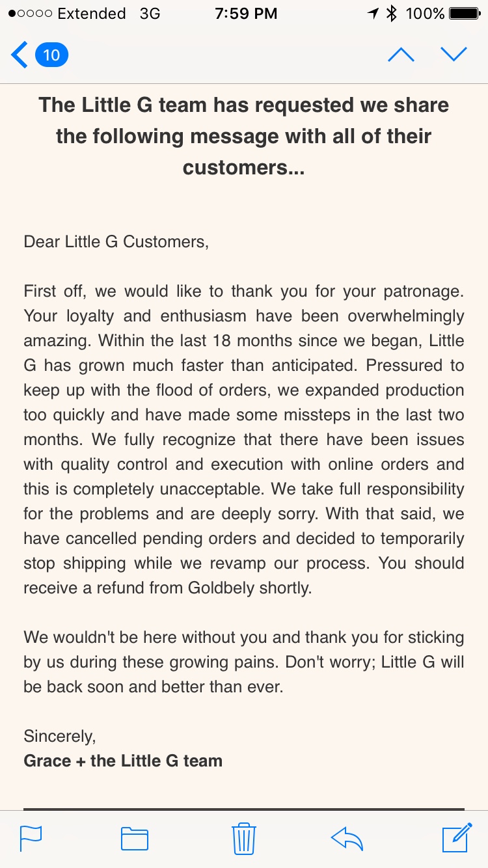Select the bold Little G team heading

click(244, 136)
